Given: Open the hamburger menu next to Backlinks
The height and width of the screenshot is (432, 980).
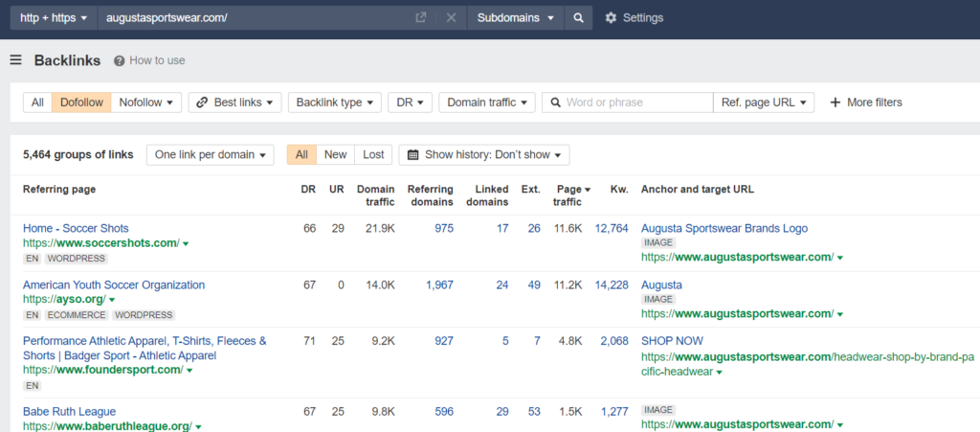Looking at the screenshot, I should [x=16, y=60].
